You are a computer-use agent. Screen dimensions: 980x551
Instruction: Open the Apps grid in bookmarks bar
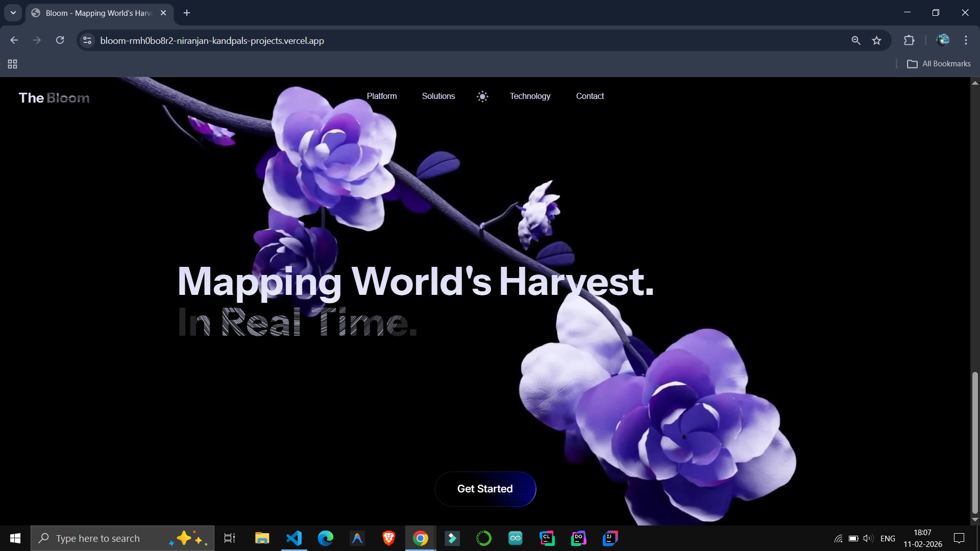(13, 64)
